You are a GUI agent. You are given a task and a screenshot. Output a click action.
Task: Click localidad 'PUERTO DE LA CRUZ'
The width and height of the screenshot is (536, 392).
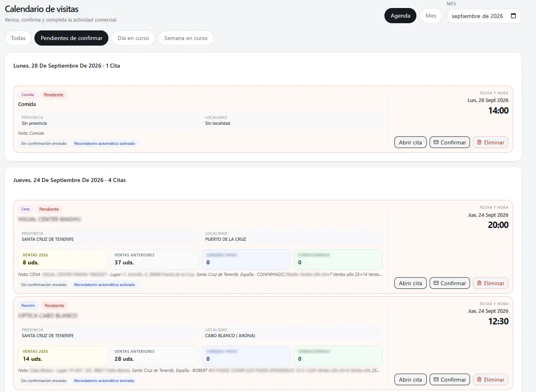tap(226, 239)
